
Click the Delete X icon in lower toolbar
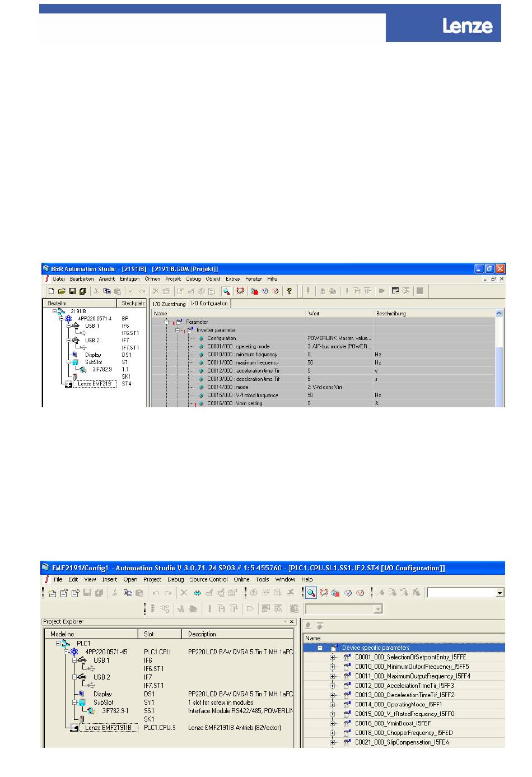click(184, 593)
